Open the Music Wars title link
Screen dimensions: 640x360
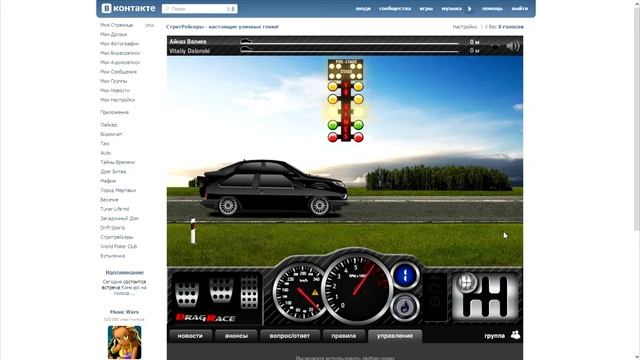click(124, 312)
